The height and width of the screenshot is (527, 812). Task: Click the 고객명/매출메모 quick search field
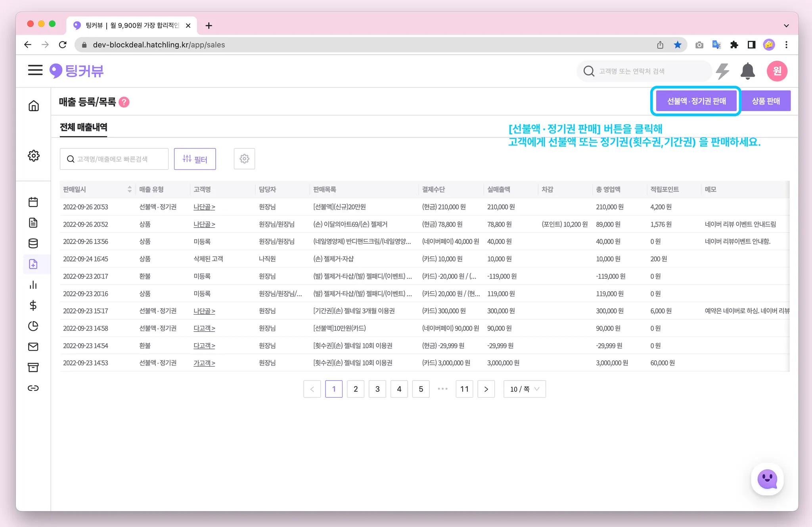coord(114,159)
